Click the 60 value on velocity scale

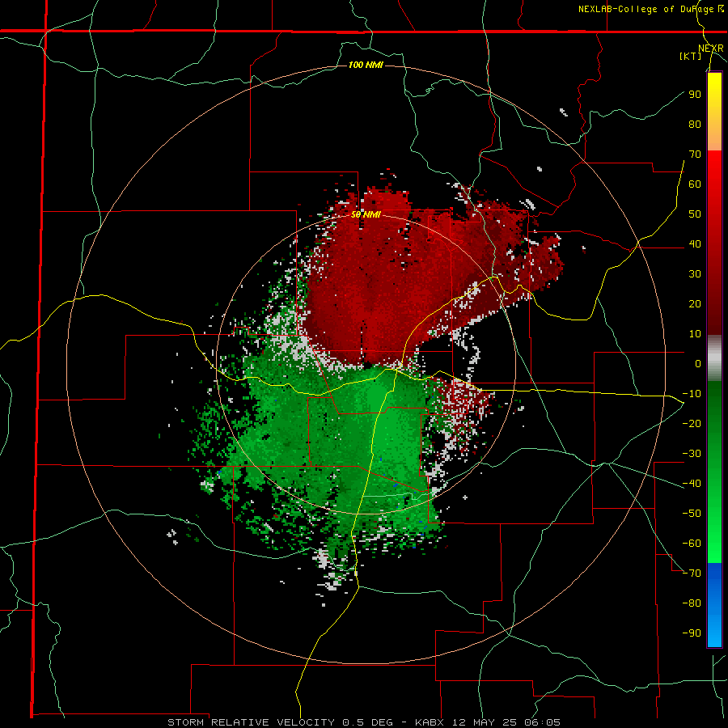pyautogui.click(x=695, y=184)
